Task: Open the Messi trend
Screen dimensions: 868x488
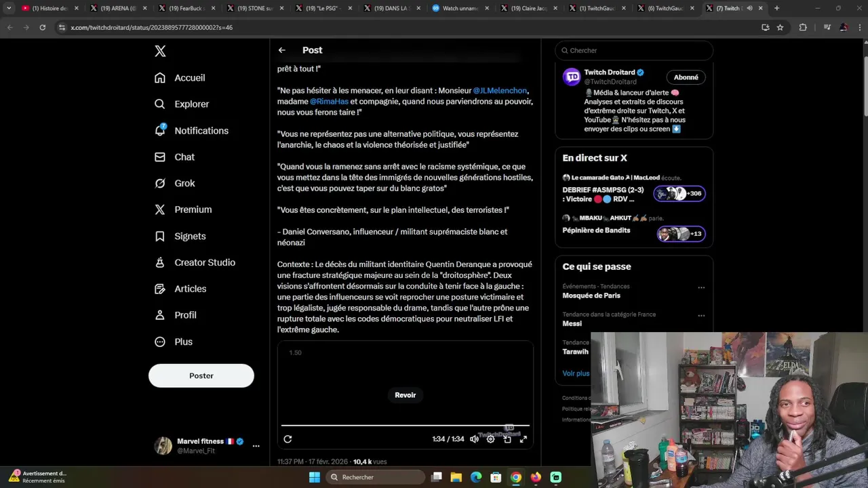Action: (x=572, y=324)
